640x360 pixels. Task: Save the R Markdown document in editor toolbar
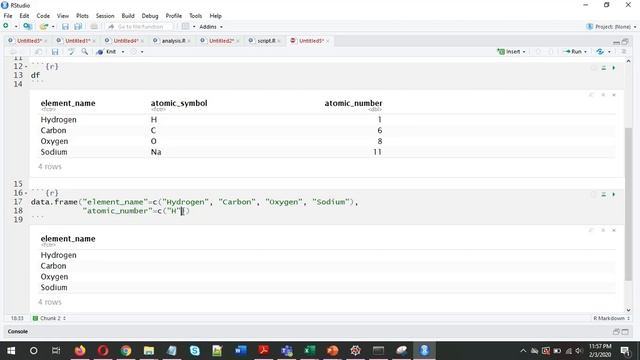(x=55, y=52)
